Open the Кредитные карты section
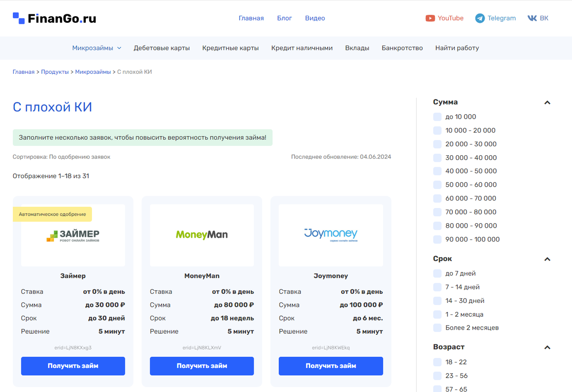 point(231,48)
